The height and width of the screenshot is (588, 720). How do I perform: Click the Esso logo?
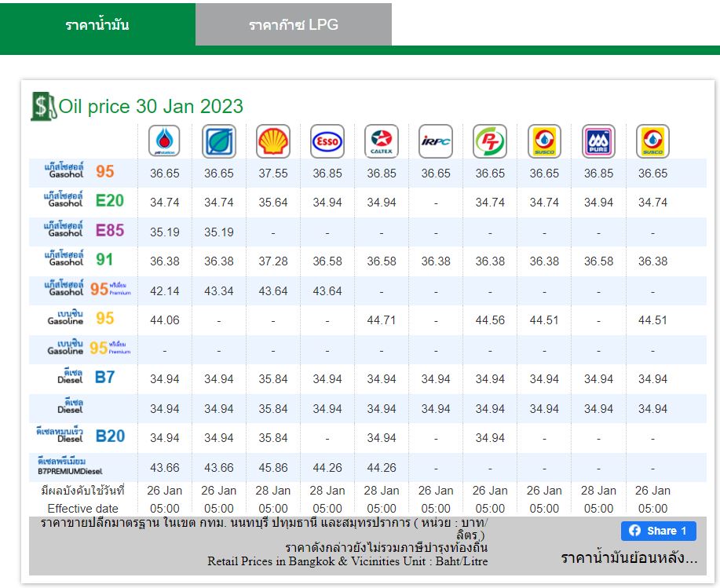coord(327,141)
